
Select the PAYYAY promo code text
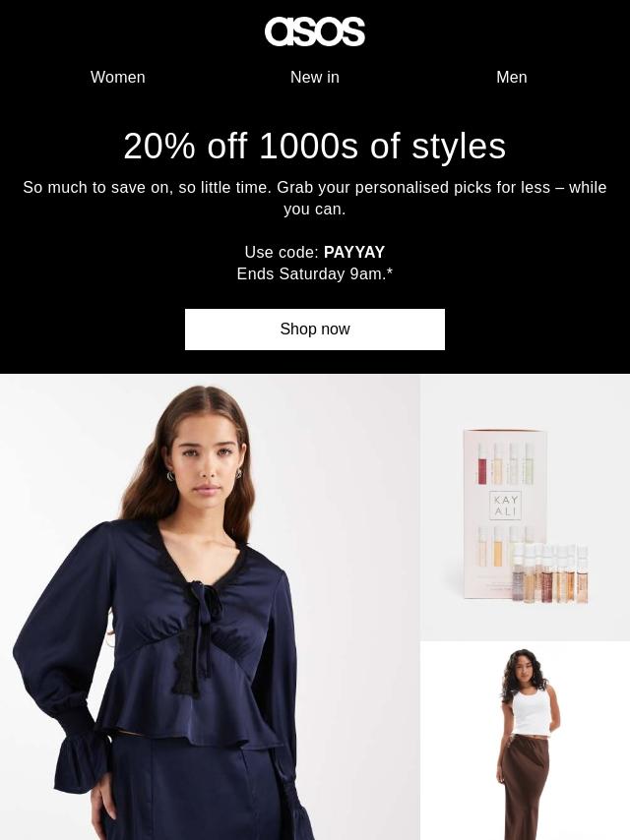[x=354, y=252]
